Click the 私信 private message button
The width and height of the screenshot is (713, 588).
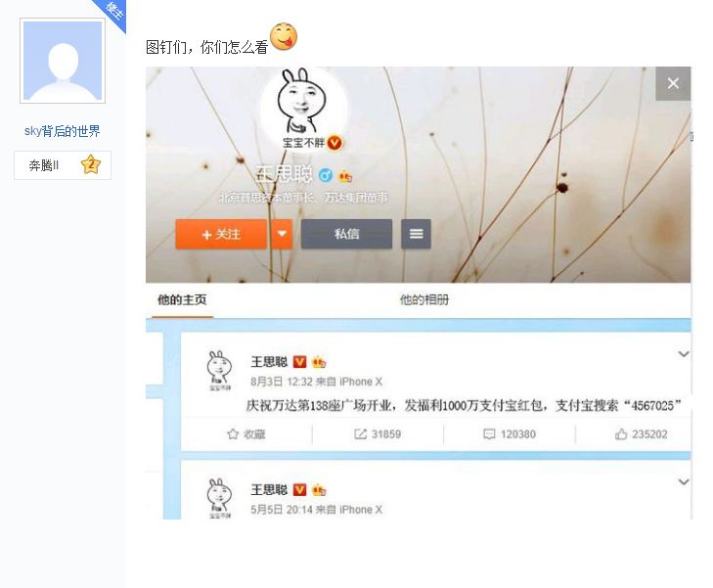[x=346, y=234]
